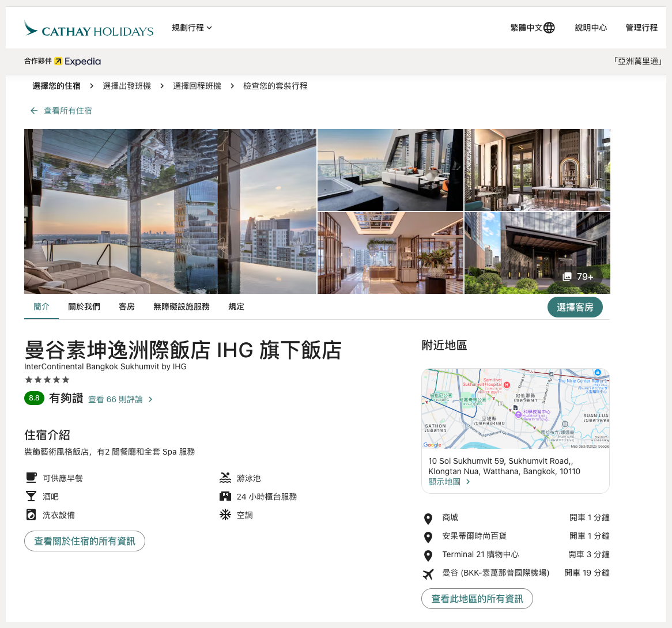Screen dimensions: 672x628
Task: Click the breakfast cup icon
Action: [x=31, y=478]
